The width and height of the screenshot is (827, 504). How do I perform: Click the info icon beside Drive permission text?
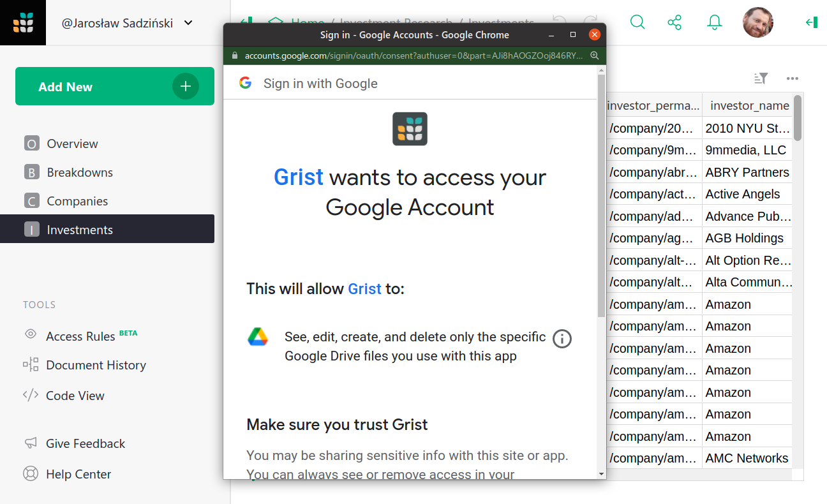click(x=562, y=339)
